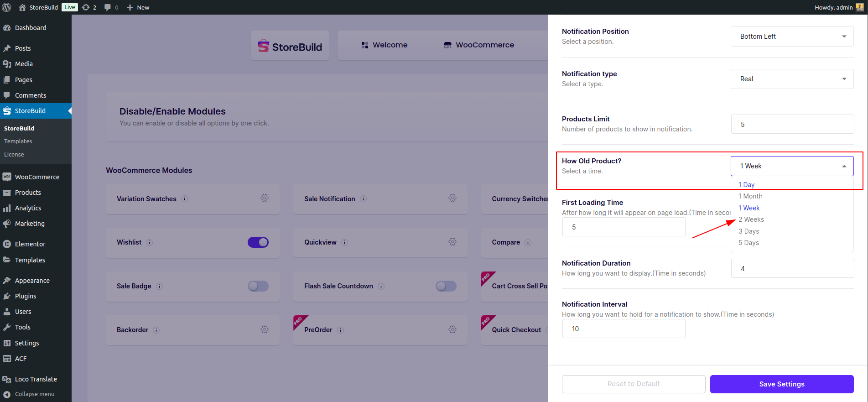
Task: Click the Elementor sidebar icon
Action: [x=7, y=244]
